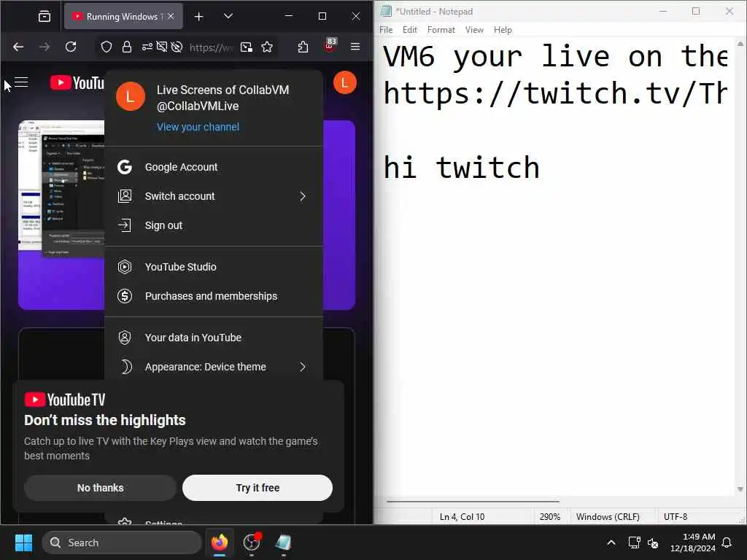Click Windows (CRLF) status bar entry
The width and height of the screenshot is (747, 560).
(x=608, y=517)
